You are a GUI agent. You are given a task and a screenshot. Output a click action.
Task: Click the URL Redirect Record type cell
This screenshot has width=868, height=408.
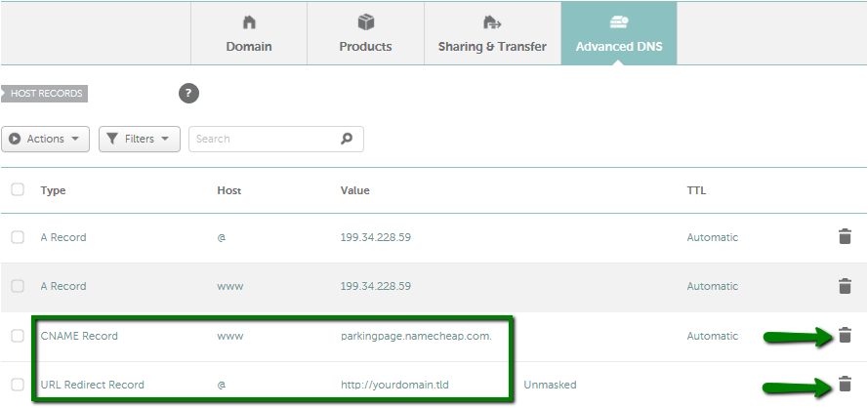pyautogui.click(x=93, y=385)
